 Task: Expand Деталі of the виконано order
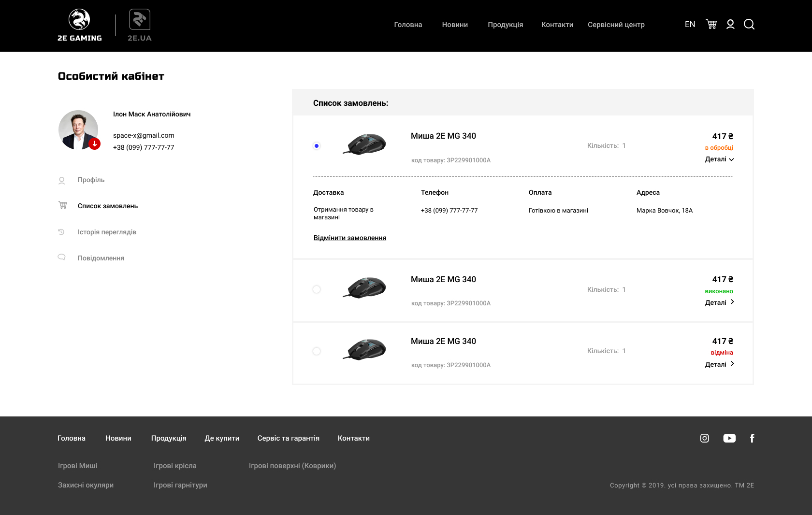click(x=719, y=302)
